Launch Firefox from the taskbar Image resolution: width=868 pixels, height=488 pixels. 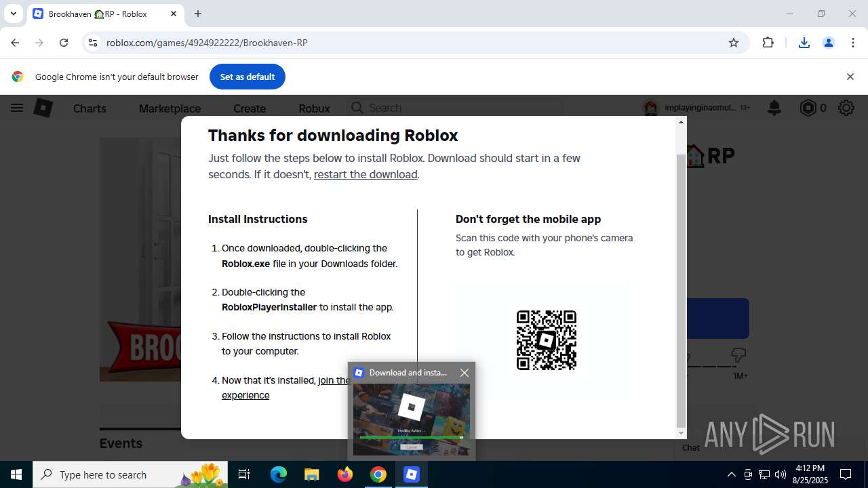pos(345,474)
